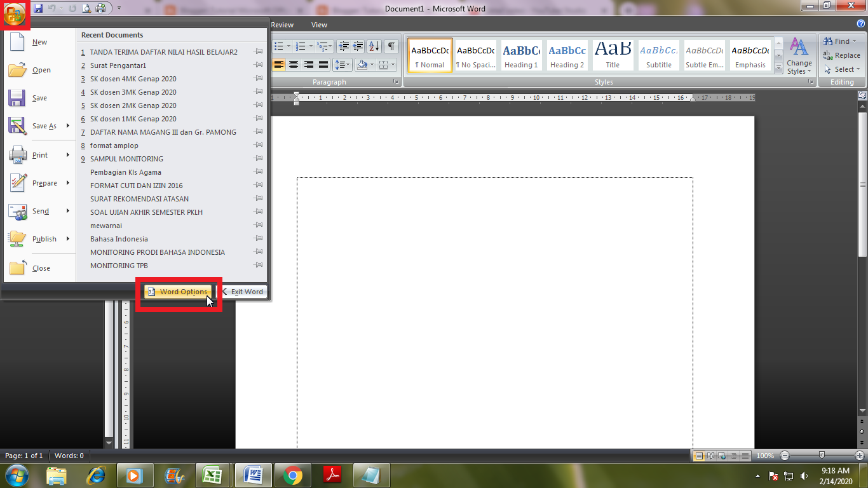Choose Close in the Office menu
The image size is (868, 488).
coord(39,268)
